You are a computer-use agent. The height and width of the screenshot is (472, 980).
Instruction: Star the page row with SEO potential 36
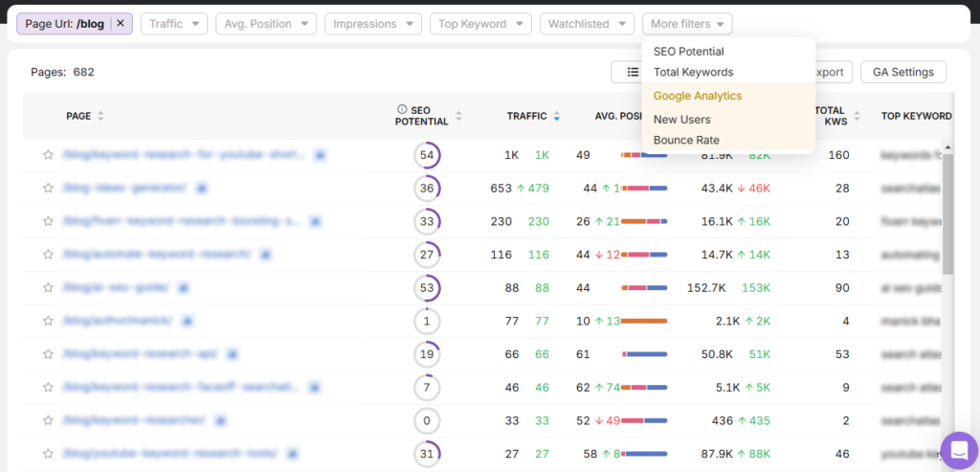(48, 188)
